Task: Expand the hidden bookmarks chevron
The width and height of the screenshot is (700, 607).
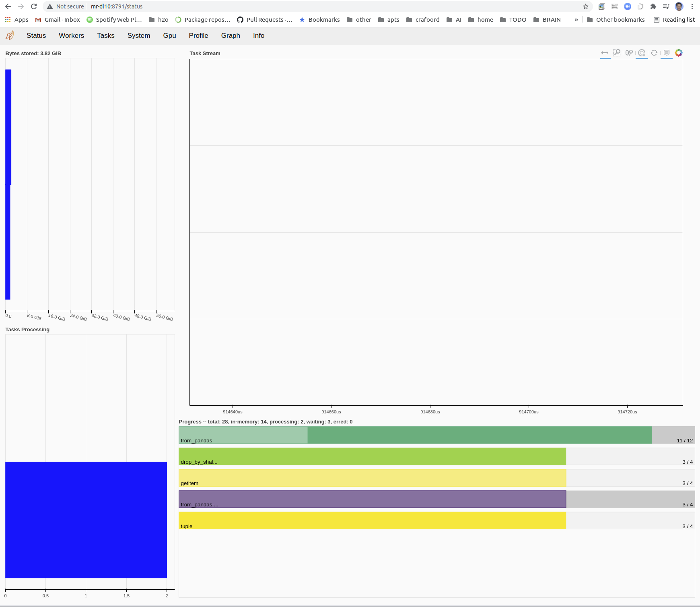Action: (x=576, y=19)
